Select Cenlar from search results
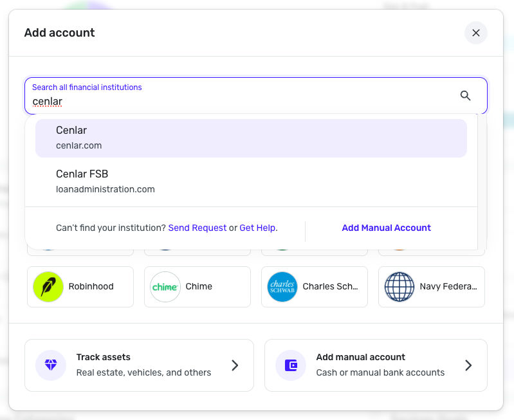The width and height of the screenshot is (514, 420). 251,138
